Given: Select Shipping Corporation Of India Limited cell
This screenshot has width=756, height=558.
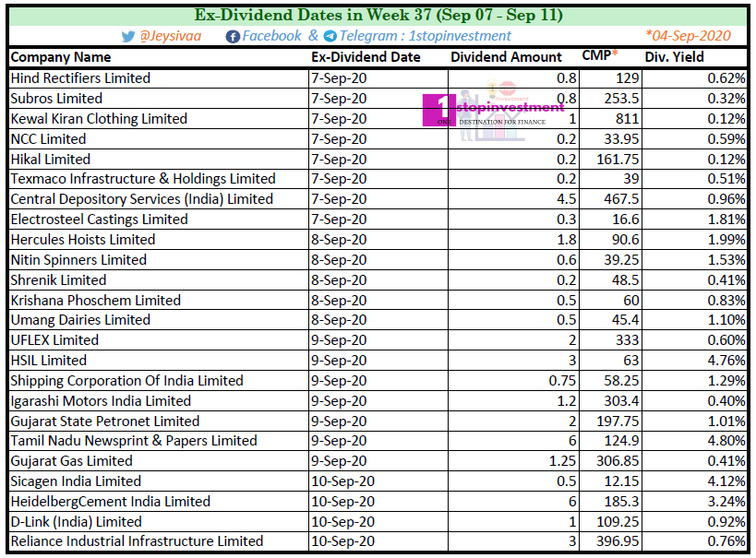Looking at the screenshot, I should pos(159,381).
